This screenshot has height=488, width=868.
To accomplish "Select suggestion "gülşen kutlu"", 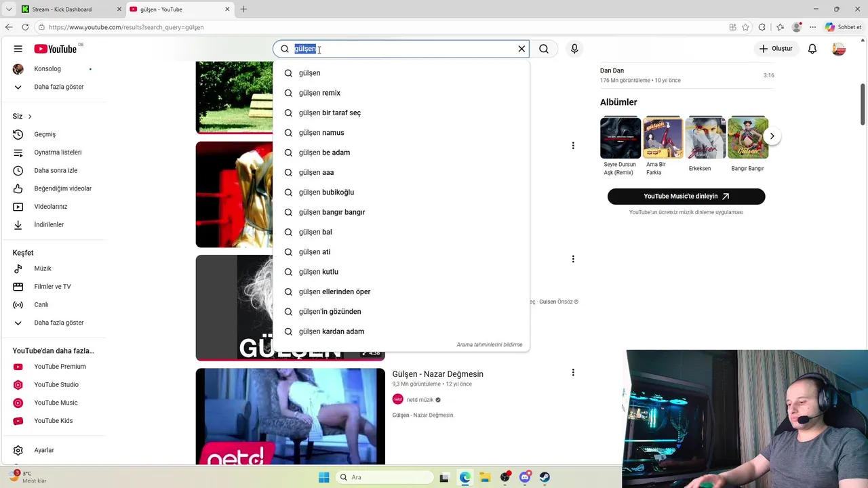I will click(x=401, y=272).
